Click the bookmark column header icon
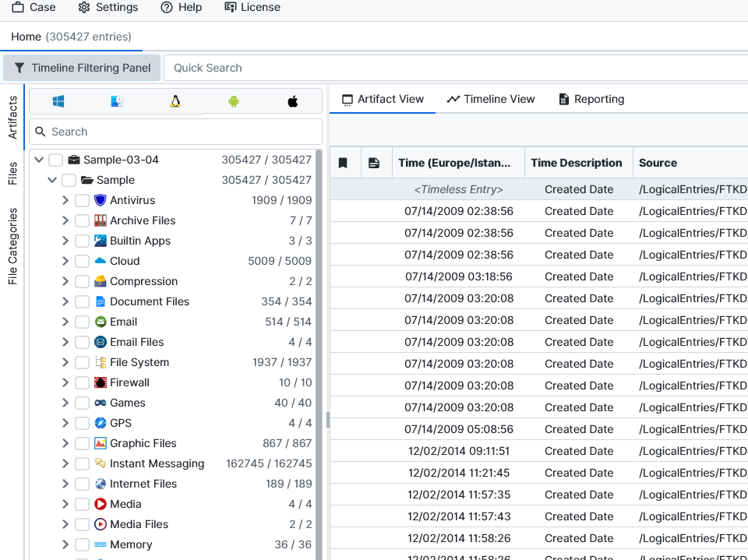The height and width of the screenshot is (560, 748). tap(343, 163)
